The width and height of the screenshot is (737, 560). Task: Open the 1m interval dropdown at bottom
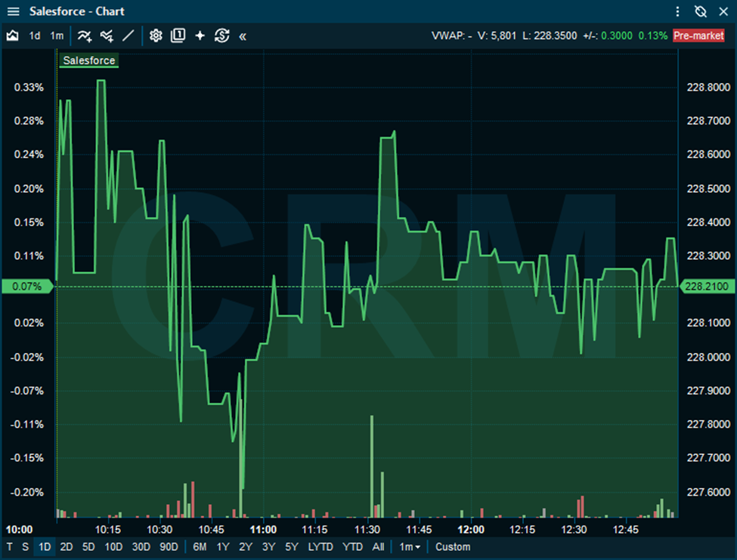[x=410, y=546]
